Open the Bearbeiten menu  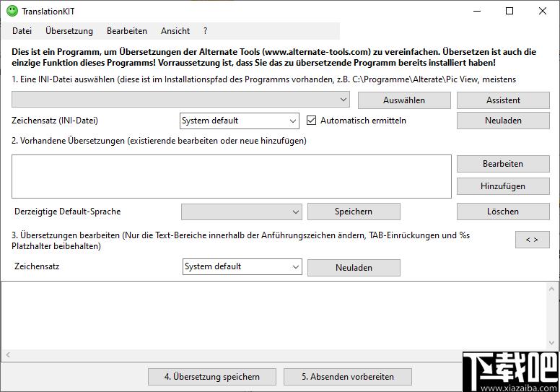[x=127, y=31]
